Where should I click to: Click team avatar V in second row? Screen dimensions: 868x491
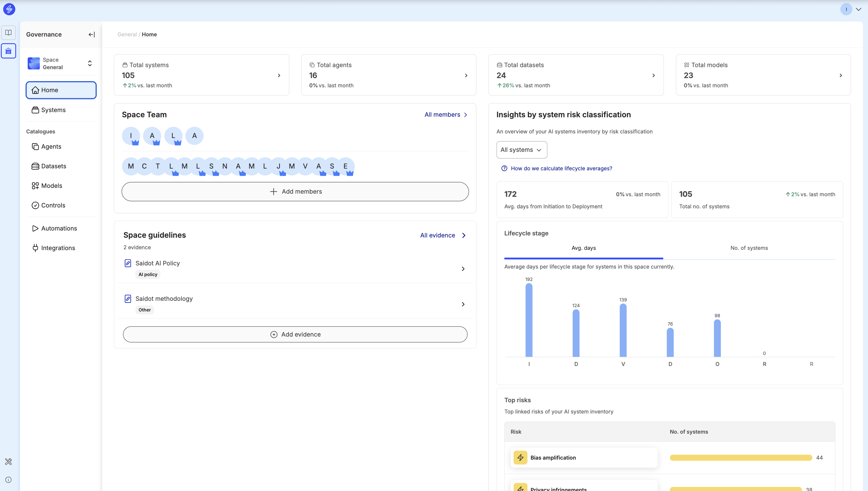click(305, 166)
